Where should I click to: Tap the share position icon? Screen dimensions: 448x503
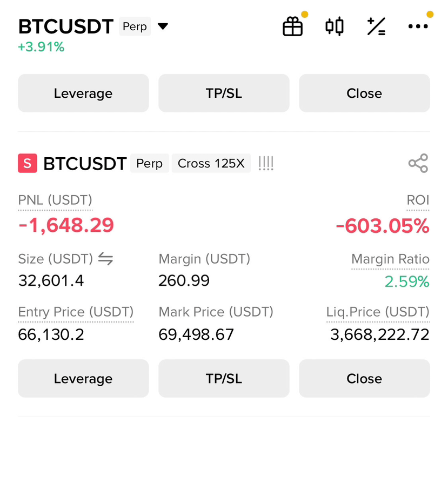coord(418,163)
